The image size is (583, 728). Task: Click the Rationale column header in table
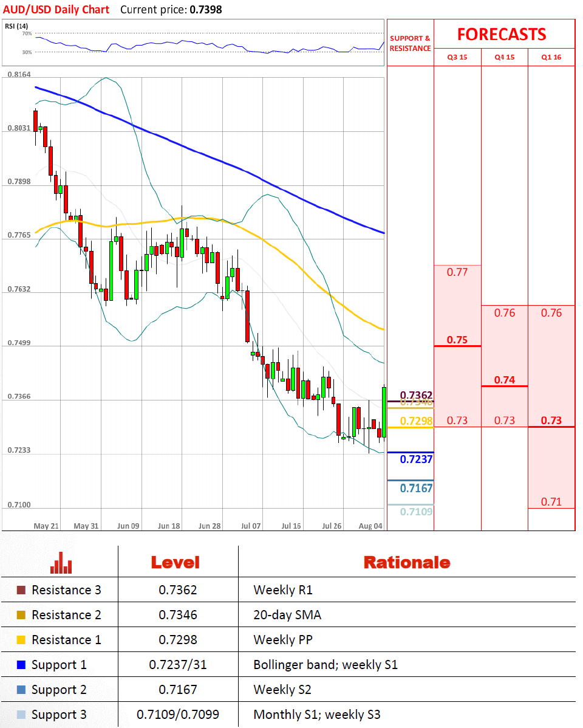(x=407, y=563)
